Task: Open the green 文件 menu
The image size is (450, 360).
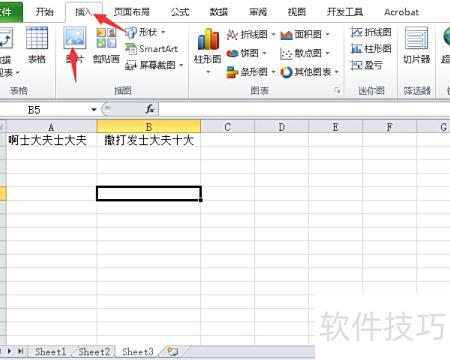Action: coord(10,12)
